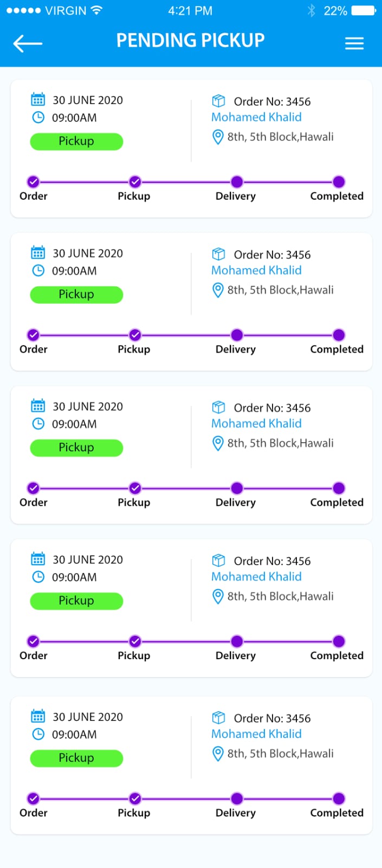Screen dimensions: 382x868
Task: Tap location pin icon on fourth card
Action: pyautogui.click(x=218, y=597)
